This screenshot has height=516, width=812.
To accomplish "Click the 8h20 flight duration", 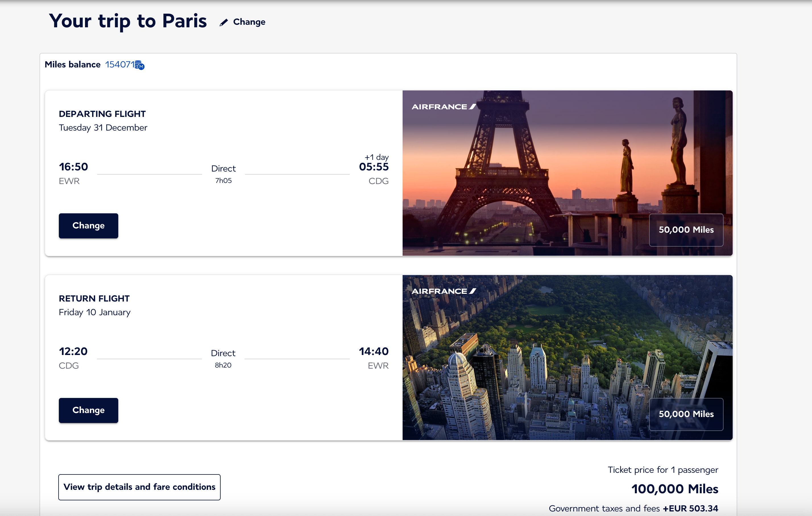I will point(223,365).
